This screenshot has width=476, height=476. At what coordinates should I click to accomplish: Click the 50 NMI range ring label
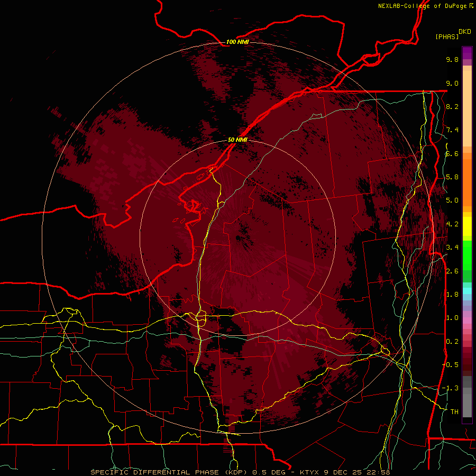[237, 140]
